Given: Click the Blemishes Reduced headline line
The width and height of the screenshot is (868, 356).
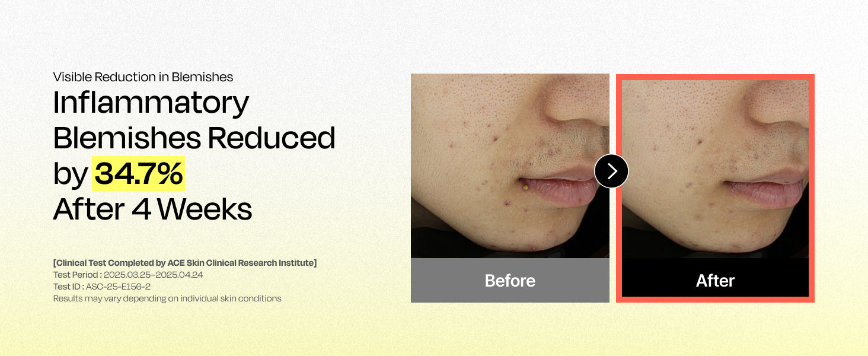Looking at the screenshot, I should pos(194,138).
